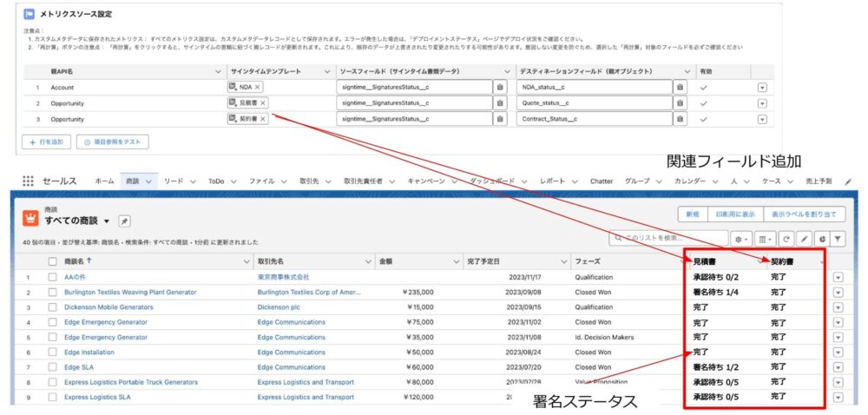Click the refresh list icon
The image size is (868, 415).
click(786, 238)
